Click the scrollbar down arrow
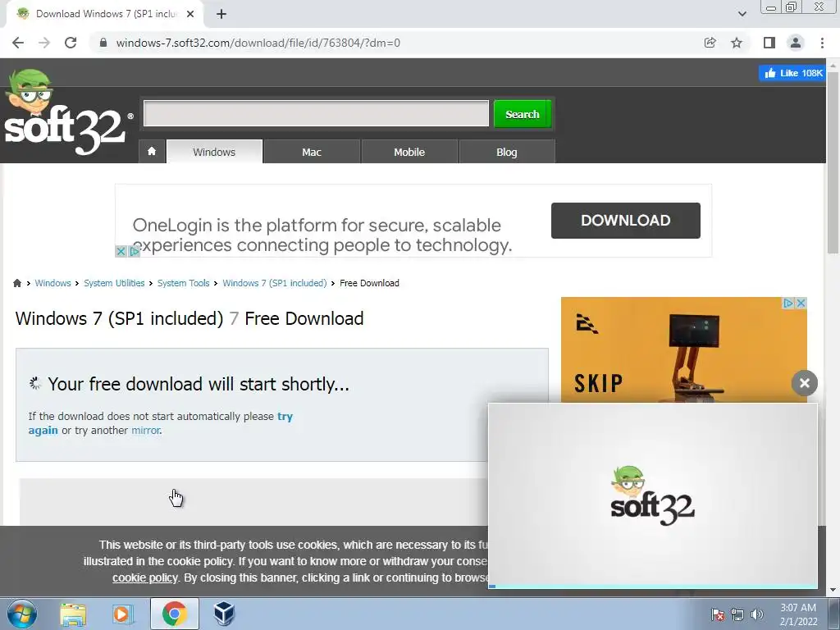The width and height of the screenshot is (840, 630). 833,590
